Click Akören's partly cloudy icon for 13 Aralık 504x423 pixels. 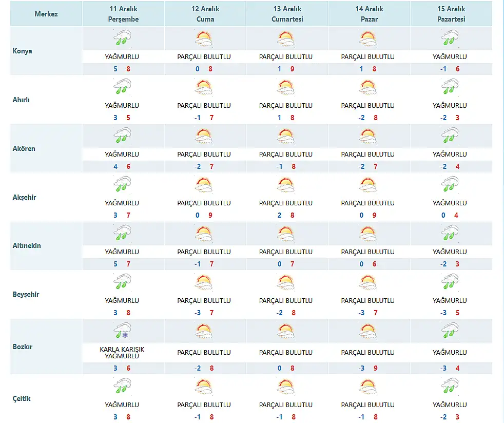point(286,137)
